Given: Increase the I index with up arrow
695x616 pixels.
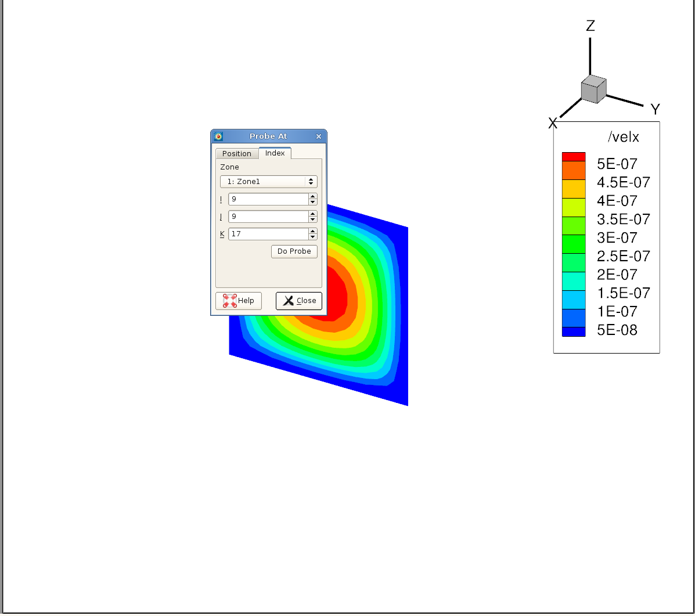Looking at the screenshot, I should click(313, 196).
